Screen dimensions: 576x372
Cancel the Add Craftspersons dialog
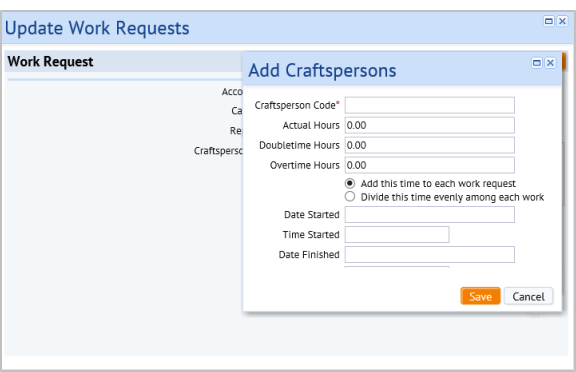528,296
